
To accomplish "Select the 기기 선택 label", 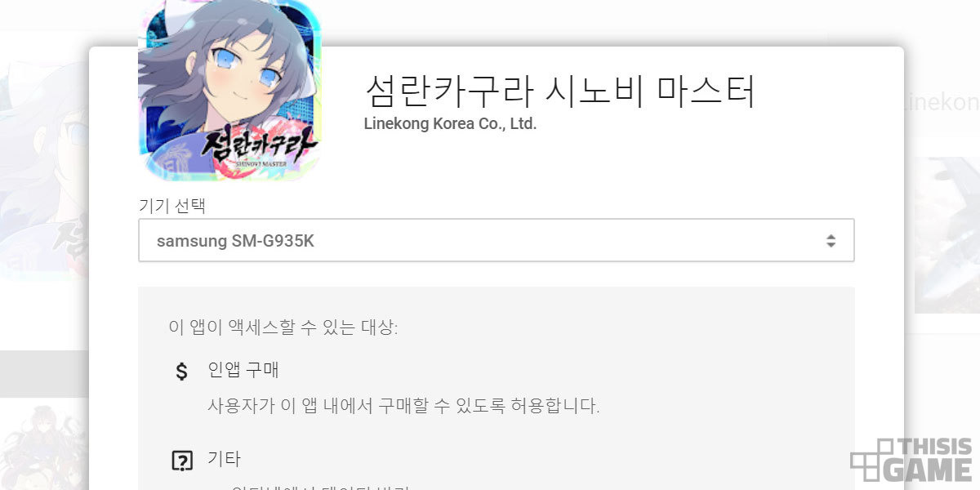I will (x=172, y=206).
